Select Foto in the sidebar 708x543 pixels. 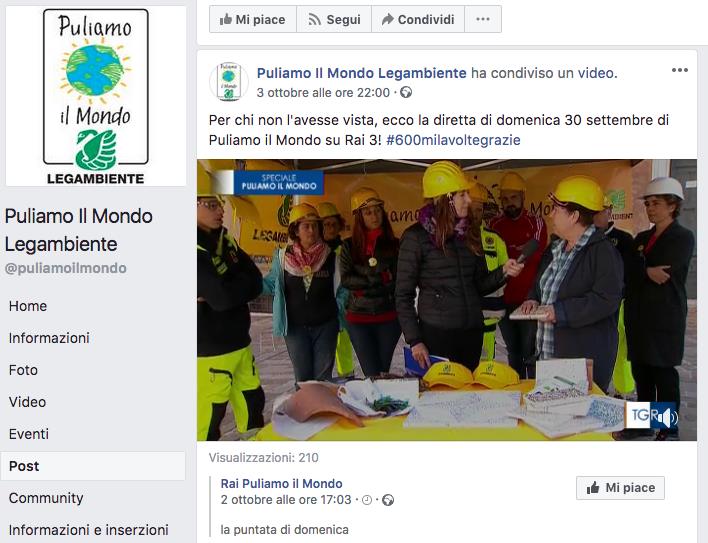(x=23, y=370)
